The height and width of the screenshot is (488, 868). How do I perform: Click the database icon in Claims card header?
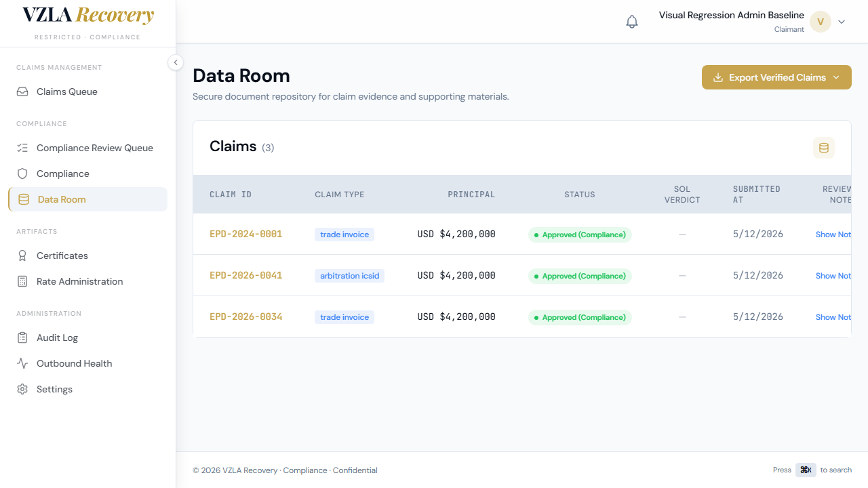pyautogui.click(x=824, y=148)
